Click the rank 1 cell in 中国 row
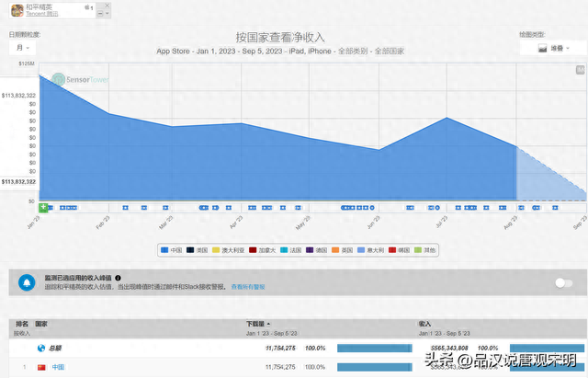The width and height of the screenshot is (588, 378). pos(25,367)
